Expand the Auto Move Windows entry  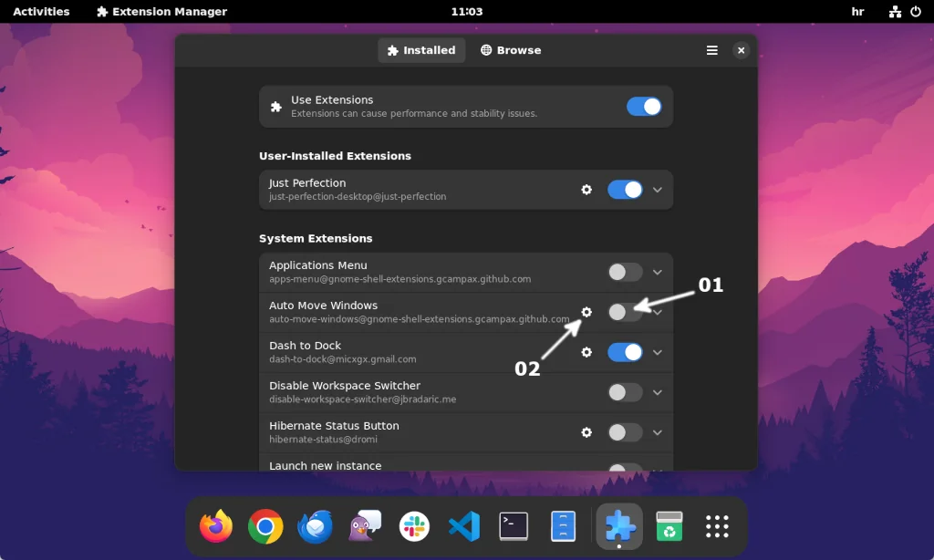tap(657, 312)
